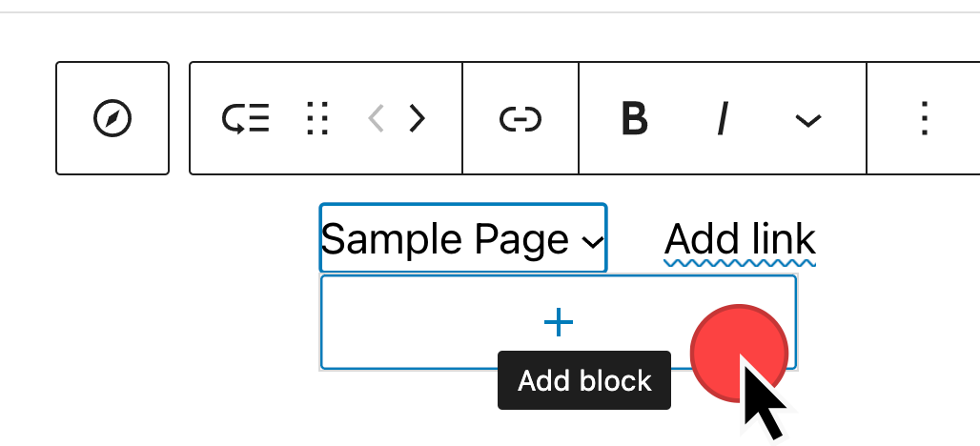
Task: Click the Add link placeholder
Action: pos(740,239)
